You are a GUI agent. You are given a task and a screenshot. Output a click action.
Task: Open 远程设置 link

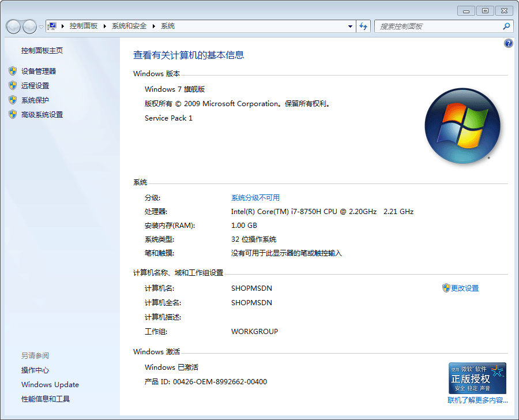click(35, 85)
